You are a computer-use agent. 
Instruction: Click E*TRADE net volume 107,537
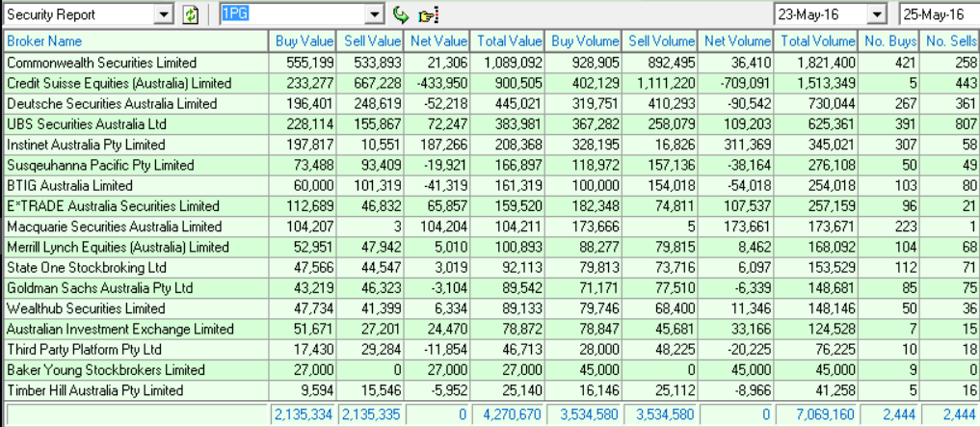(x=747, y=206)
